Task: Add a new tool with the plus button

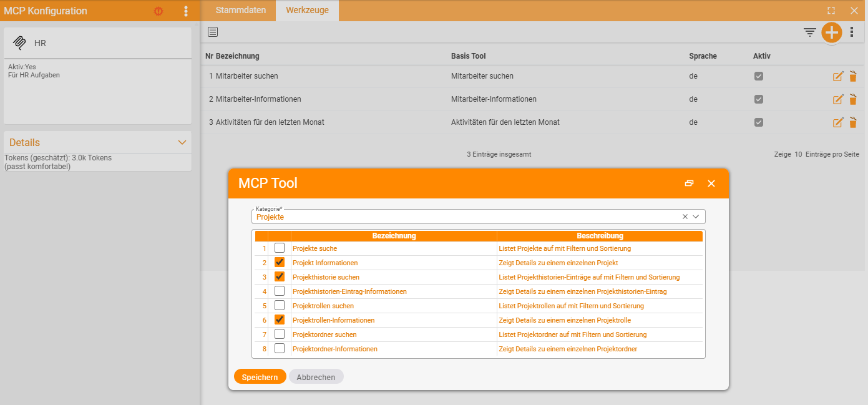Action: tap(832, 32)
